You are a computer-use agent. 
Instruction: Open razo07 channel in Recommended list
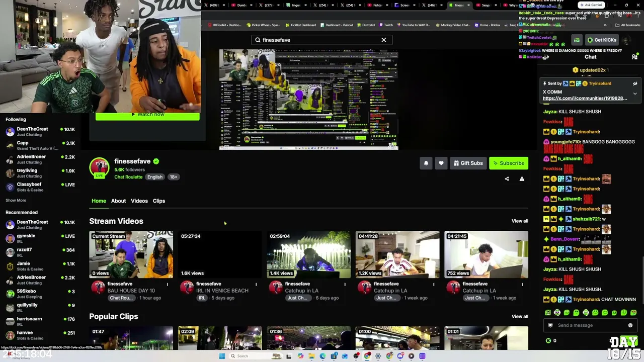(x=40, y=252)
